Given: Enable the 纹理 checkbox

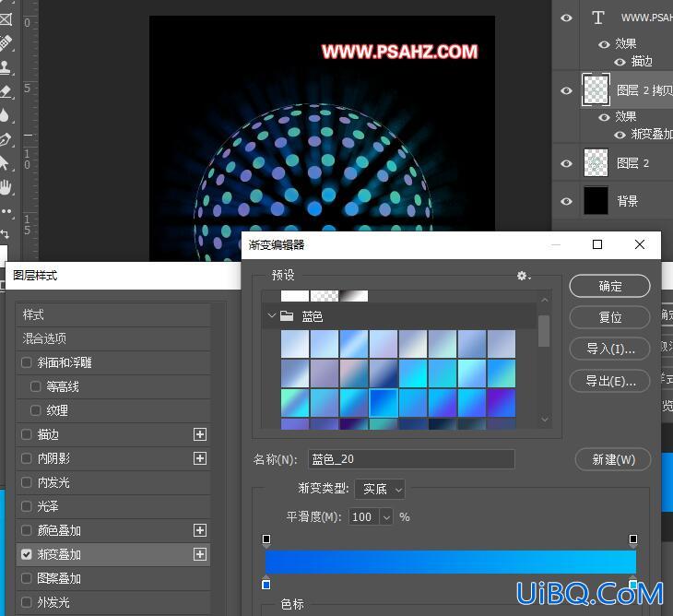Looking at the screenshot, I should (x=36, y=410).
